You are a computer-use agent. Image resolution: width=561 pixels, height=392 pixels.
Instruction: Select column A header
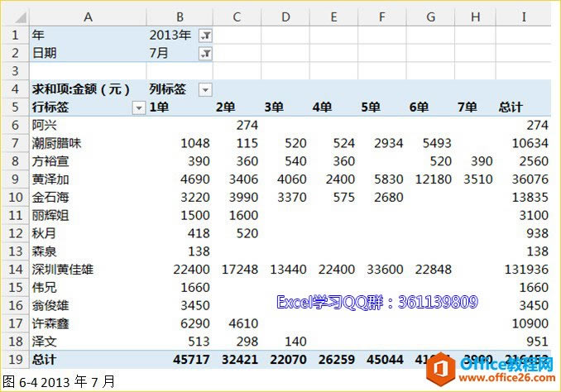coord(88,17)
